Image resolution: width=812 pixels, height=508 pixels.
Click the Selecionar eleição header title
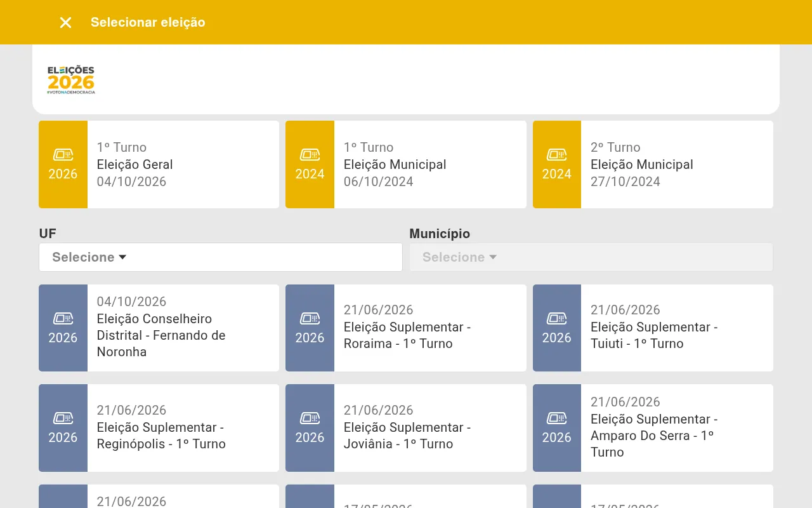(x=148, y=22)
